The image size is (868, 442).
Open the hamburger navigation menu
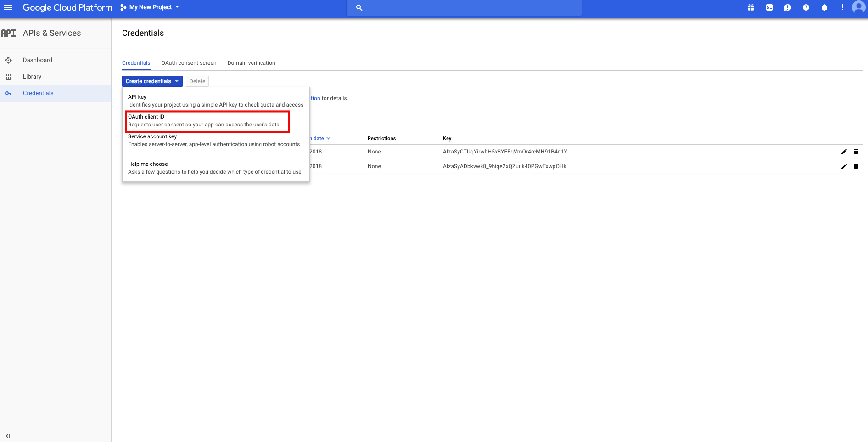click(x=8, y=7)
